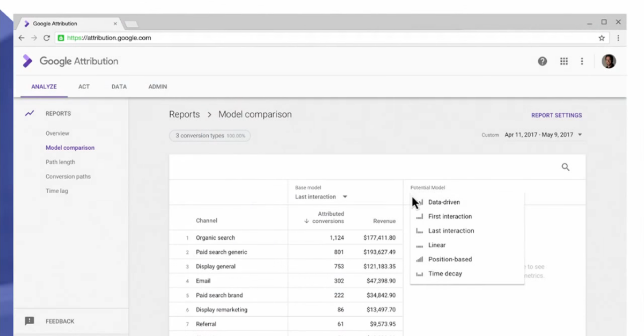Click the First interaction model icon
The image size is (644, 336).
[x=420, y=217]
